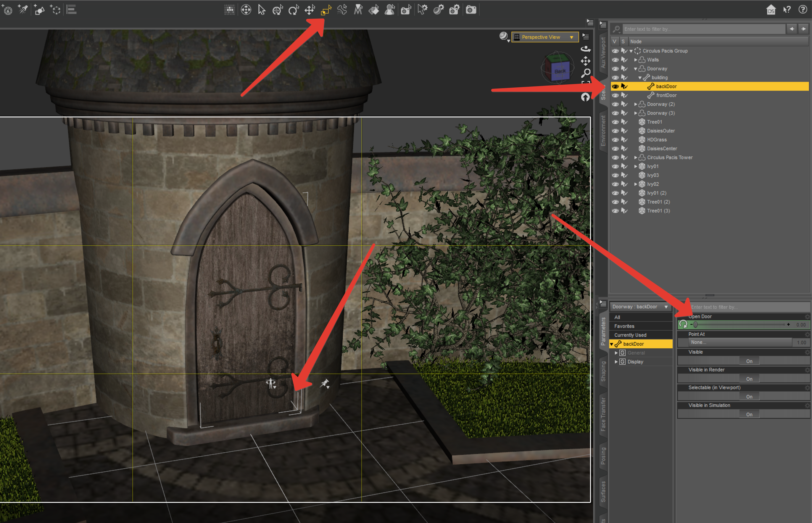Switch to the Surfaces tab
The width and height of the screenshot is (812, 523).
tap(603, 491)
